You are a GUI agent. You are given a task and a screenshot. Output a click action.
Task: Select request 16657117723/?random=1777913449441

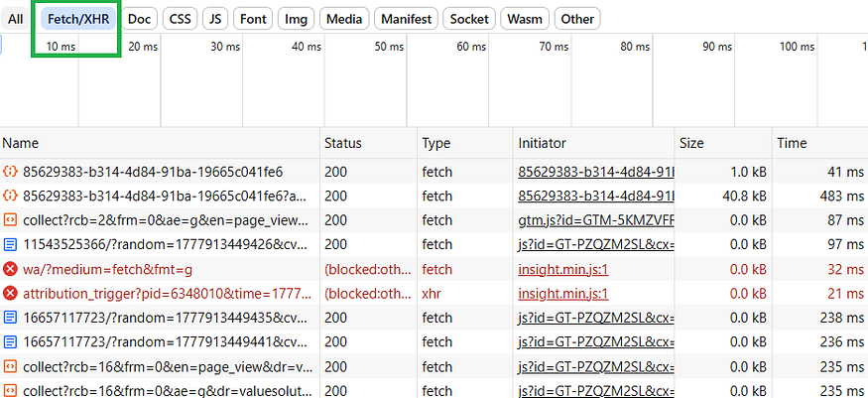(x=166, y=342)
